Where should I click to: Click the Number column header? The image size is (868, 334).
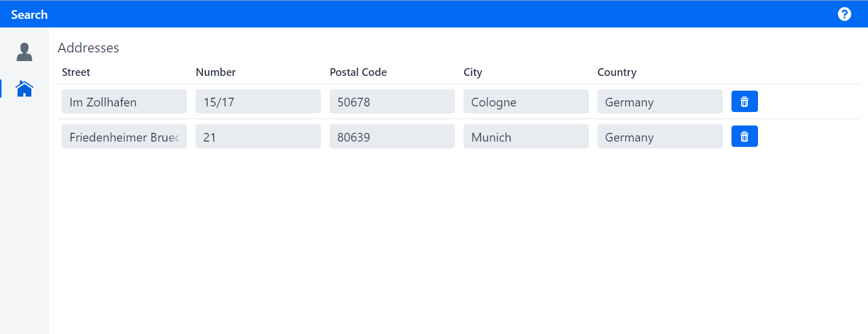click(x=215, y=72)
